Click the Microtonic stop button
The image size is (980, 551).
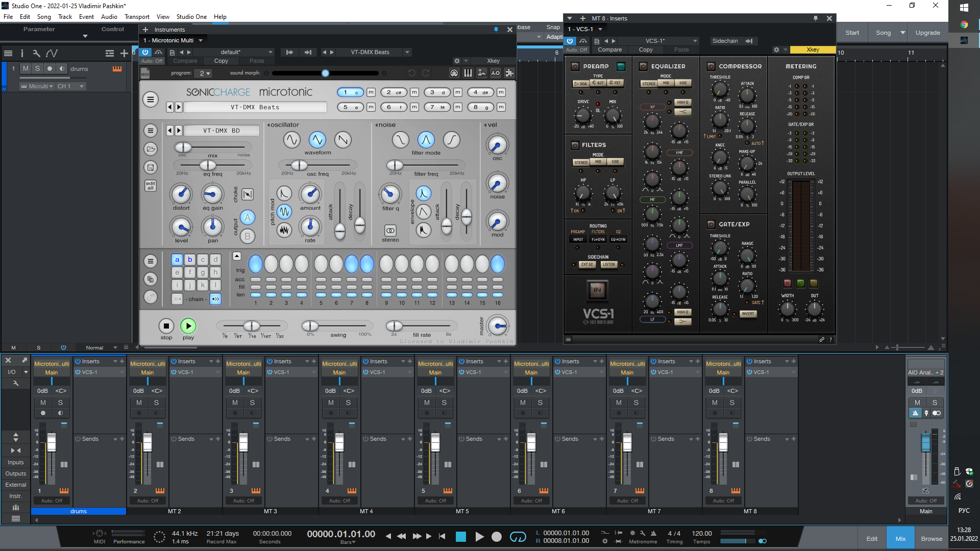166,326
